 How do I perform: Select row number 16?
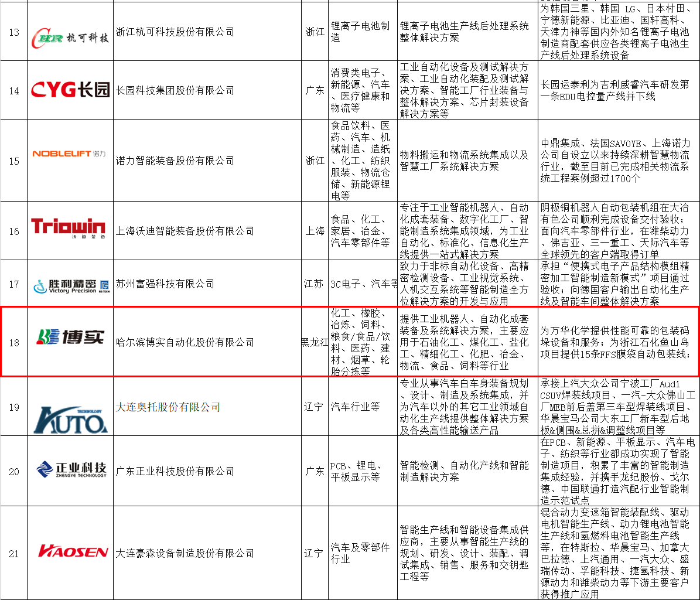(14, 231)
